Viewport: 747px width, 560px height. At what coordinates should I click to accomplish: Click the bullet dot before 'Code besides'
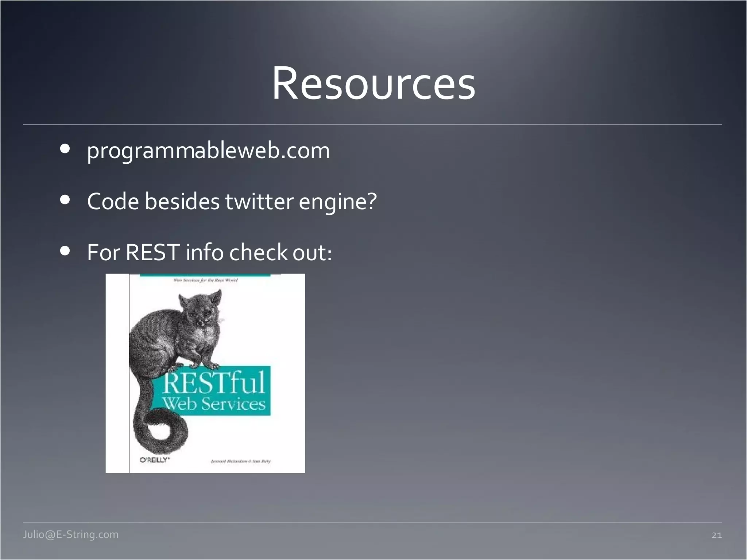point(65,200)
